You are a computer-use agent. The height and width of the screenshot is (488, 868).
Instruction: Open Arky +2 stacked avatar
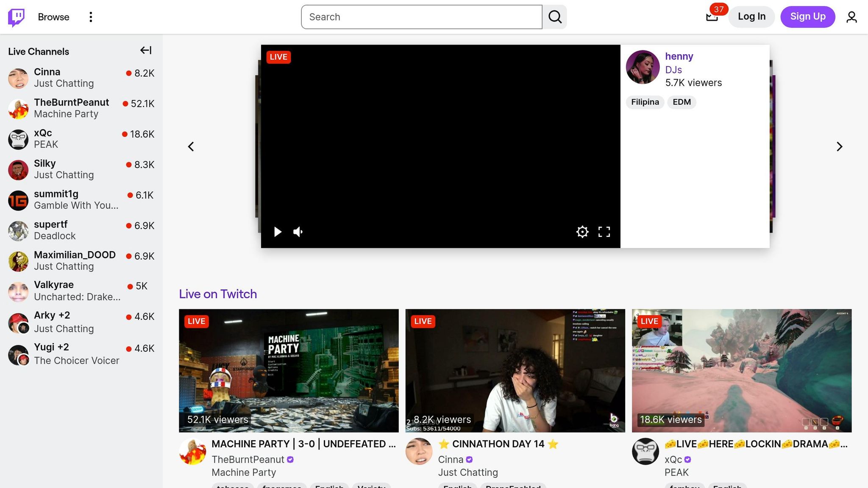pyautogui.click(x=18, y=323)
